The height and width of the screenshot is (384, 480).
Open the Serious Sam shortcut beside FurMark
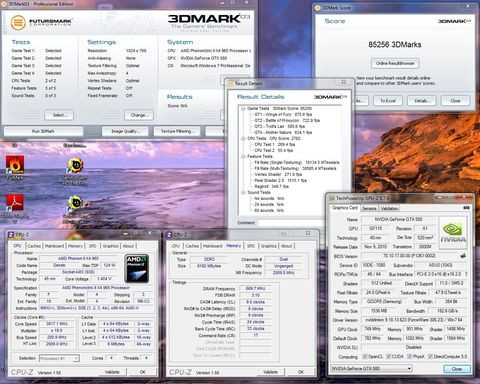click(x=75, y=165)
